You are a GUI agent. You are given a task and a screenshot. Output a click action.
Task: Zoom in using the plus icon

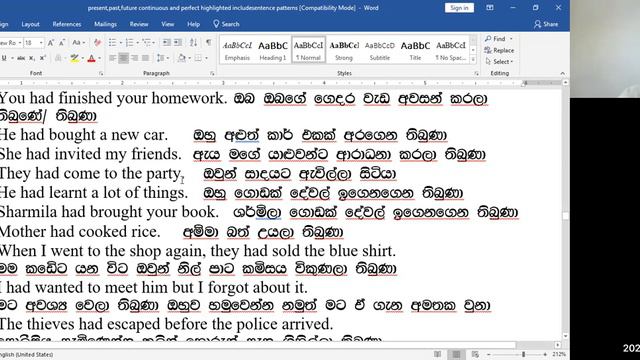545,354
